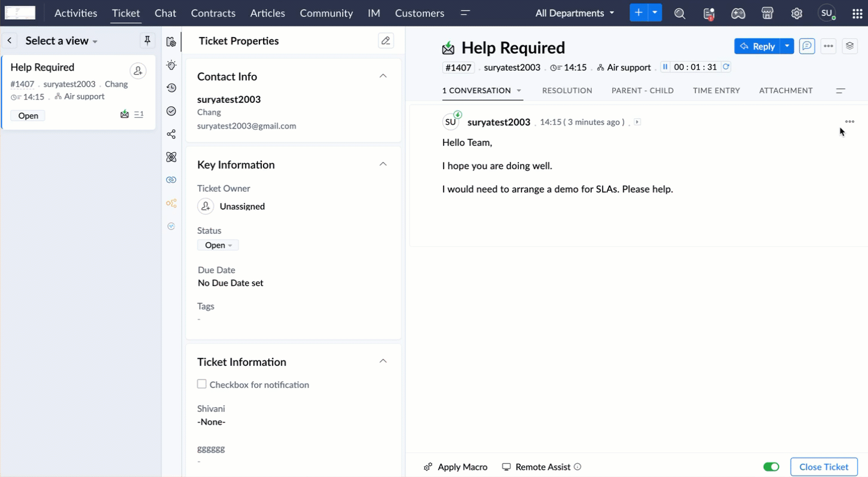868x477 pixels.
Task: Open the Contracts module
Action: tap(213, 13)
